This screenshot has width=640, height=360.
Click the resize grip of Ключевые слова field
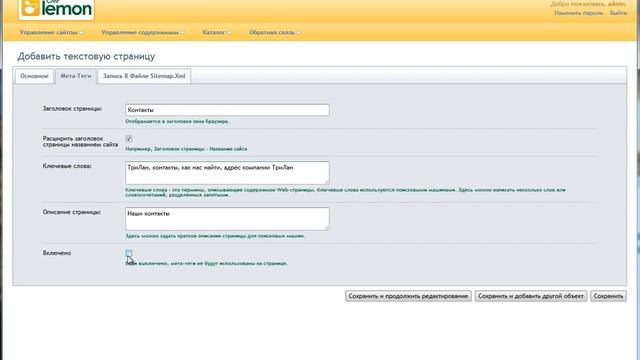(326, 181)
